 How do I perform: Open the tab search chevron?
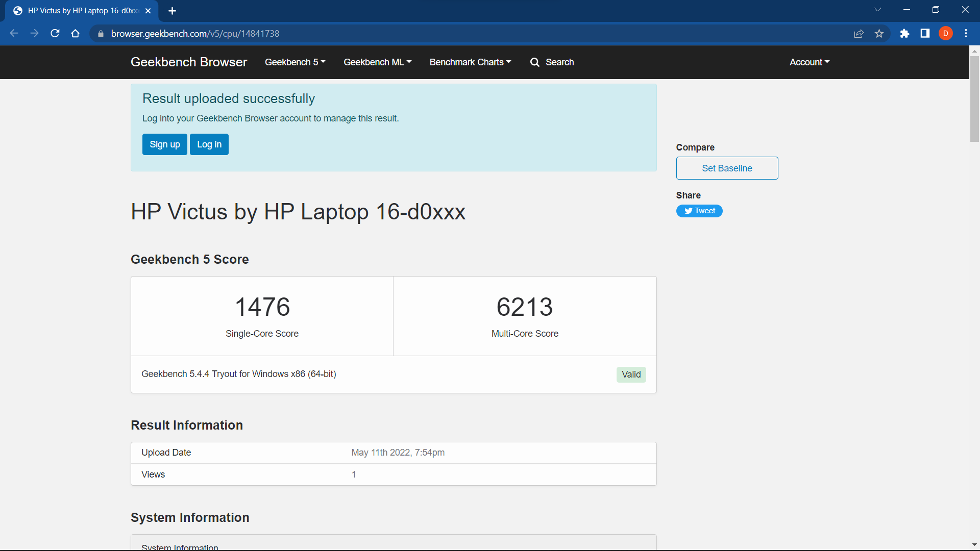[x=877, y=10]
